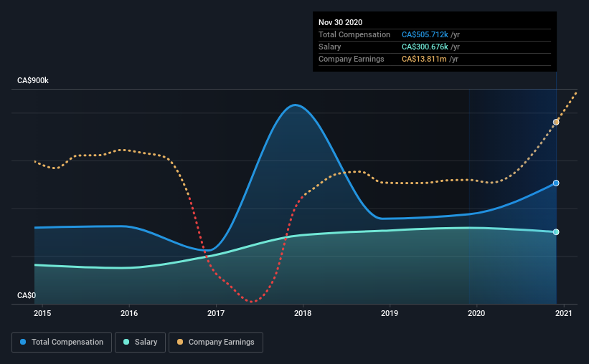Click the CA$300.676k salary value
The image size is (589, 364).
click(425, 47)
